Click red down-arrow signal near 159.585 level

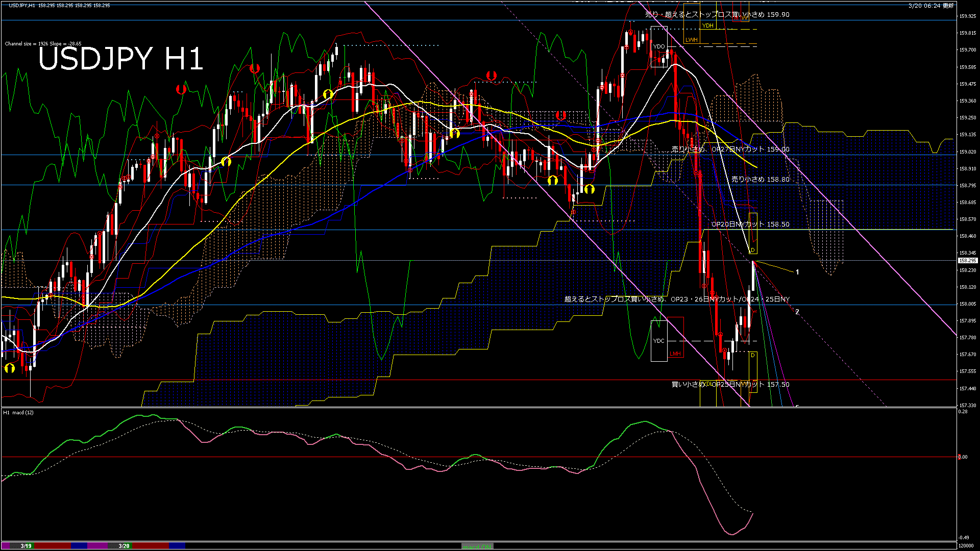pos(255,68)
